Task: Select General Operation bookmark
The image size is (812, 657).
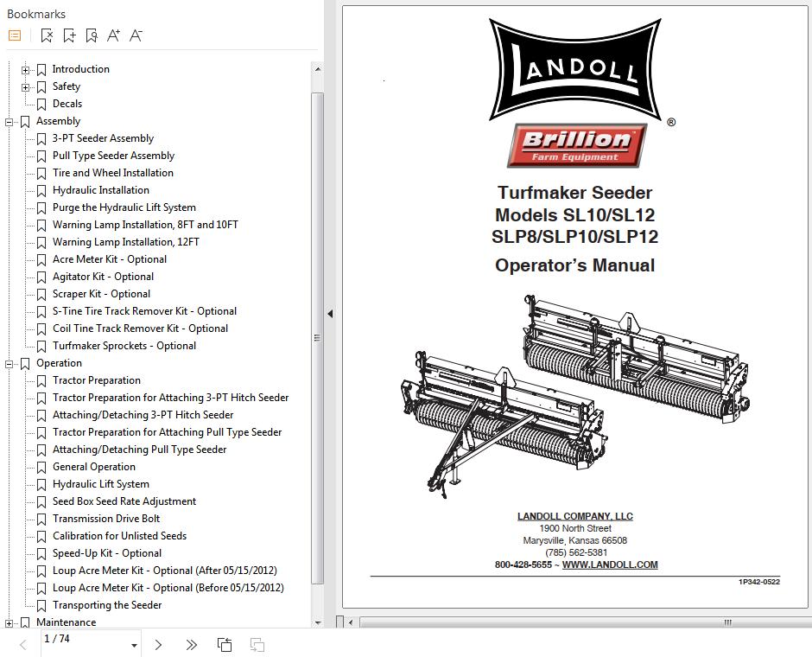Action: [94, 467]
